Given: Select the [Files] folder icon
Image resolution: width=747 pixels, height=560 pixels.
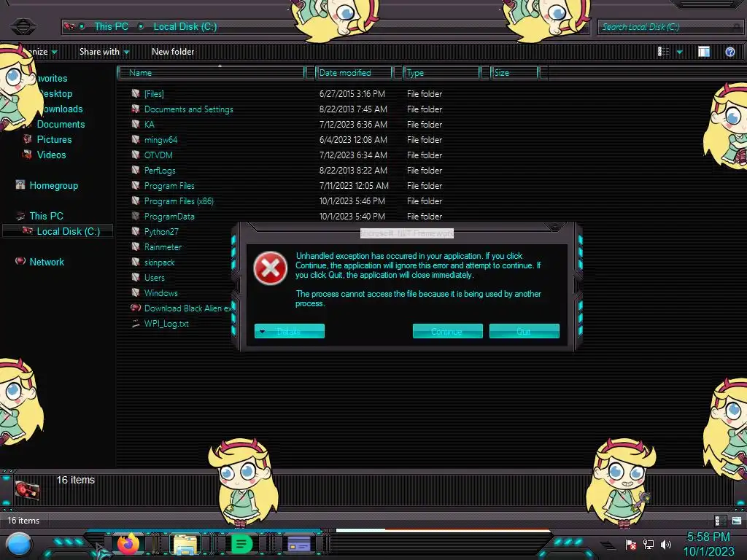Looking at the screenshot, I should tap(136, 93).
